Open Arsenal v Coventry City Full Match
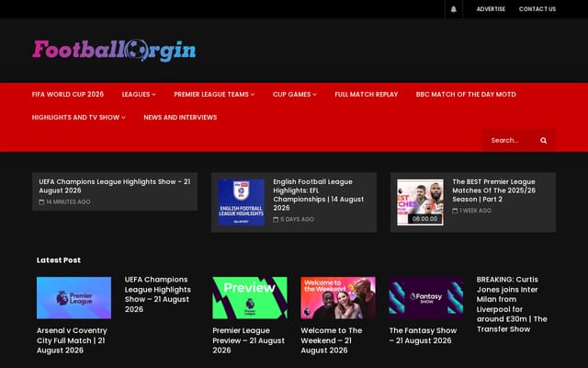The height and width of the screenshot is (368, 588). click(72, 340)
